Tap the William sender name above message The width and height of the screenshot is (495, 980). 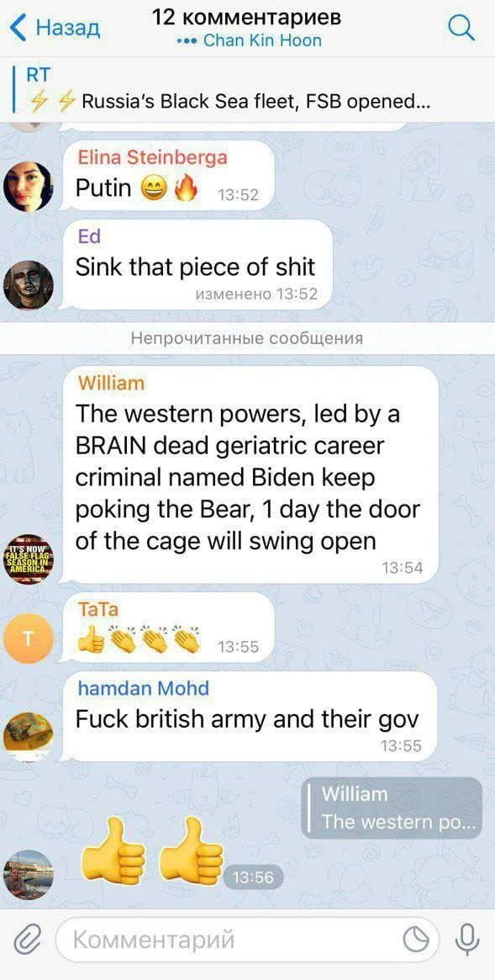110,383
